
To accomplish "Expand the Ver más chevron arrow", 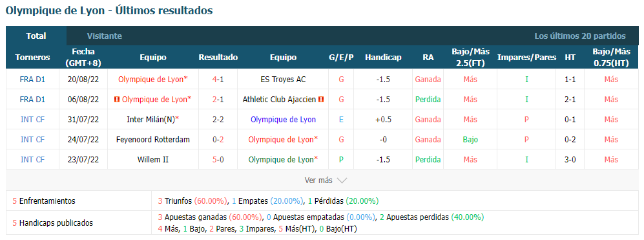I will coord(342,180).
